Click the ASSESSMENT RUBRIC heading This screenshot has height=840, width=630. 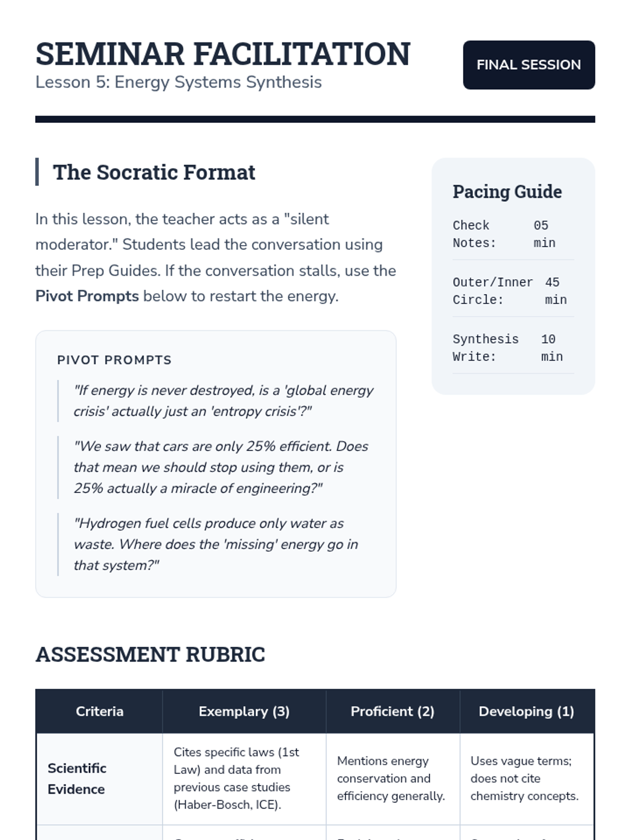pos(150,655)
